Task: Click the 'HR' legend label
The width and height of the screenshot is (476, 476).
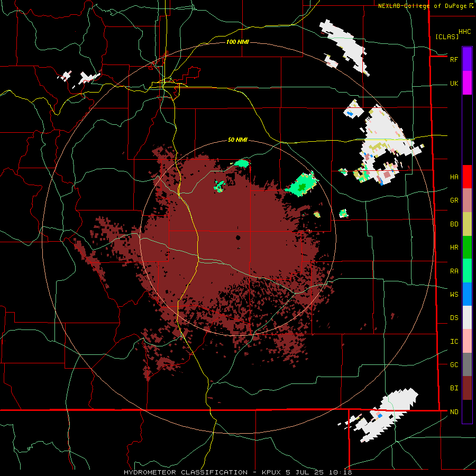Action: [454, 248]
